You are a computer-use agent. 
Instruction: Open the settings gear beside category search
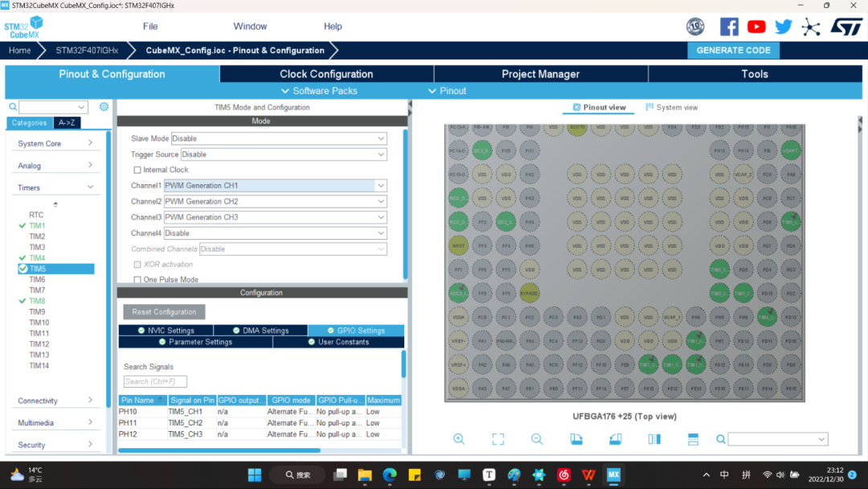(104, 107)
